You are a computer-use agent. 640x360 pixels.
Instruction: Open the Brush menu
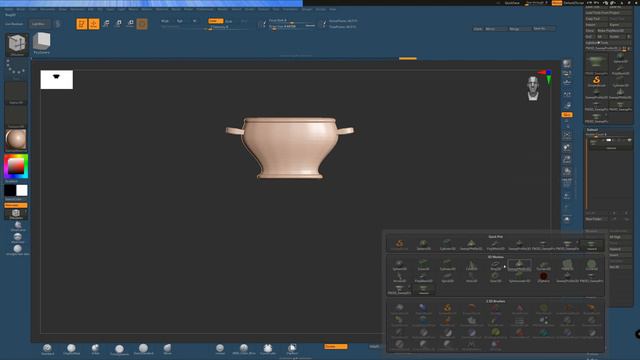(x=20, y=9)
